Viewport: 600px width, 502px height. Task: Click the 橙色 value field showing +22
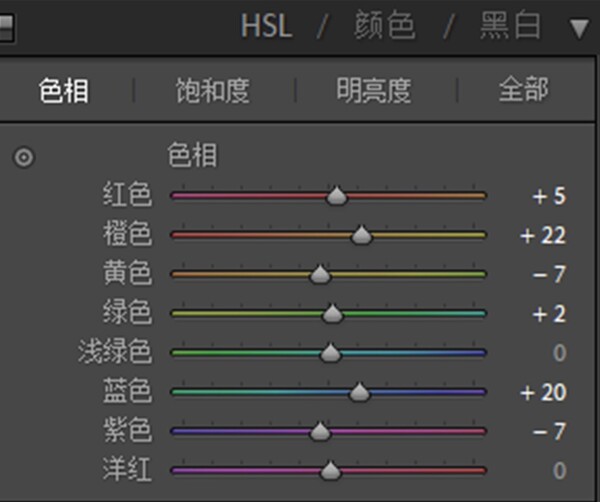click(543, 235)
